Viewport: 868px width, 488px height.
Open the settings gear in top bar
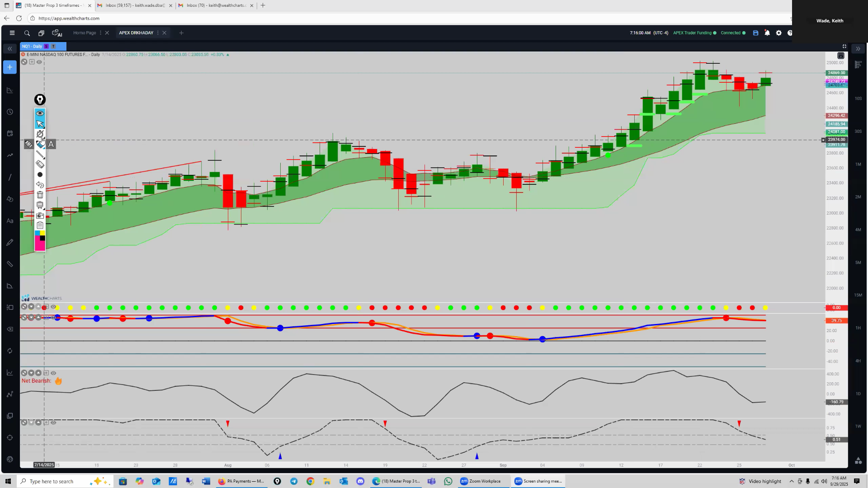(778, 33)
